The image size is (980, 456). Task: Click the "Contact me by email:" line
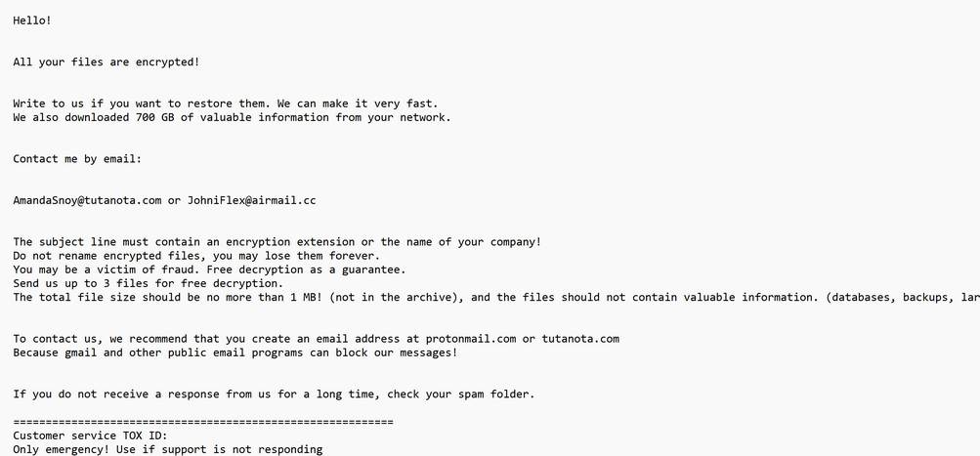77,158
